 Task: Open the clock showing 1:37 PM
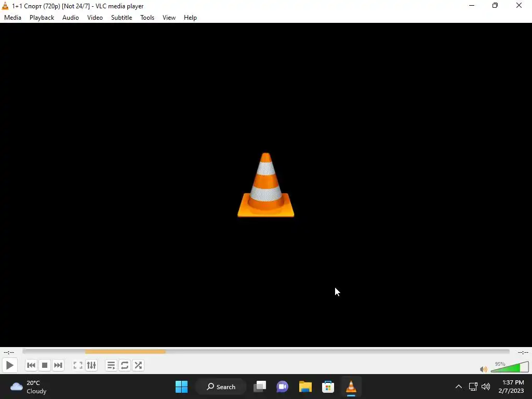(x=511, y=387)
